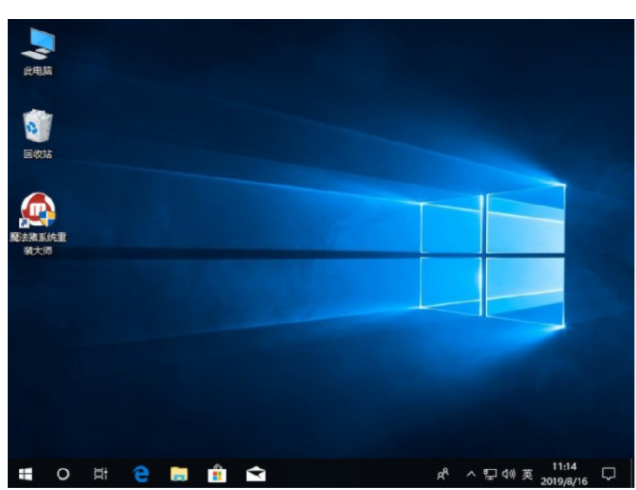Screen dimensions: 636x490
Task: Open network status icon in system tray
Action: click(x=490, y=474)
